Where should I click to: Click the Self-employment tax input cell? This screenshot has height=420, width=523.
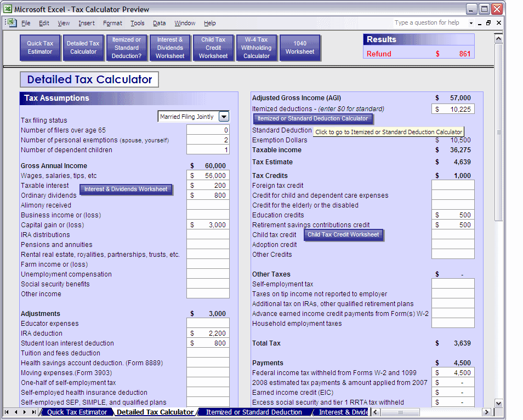[453, 284]
